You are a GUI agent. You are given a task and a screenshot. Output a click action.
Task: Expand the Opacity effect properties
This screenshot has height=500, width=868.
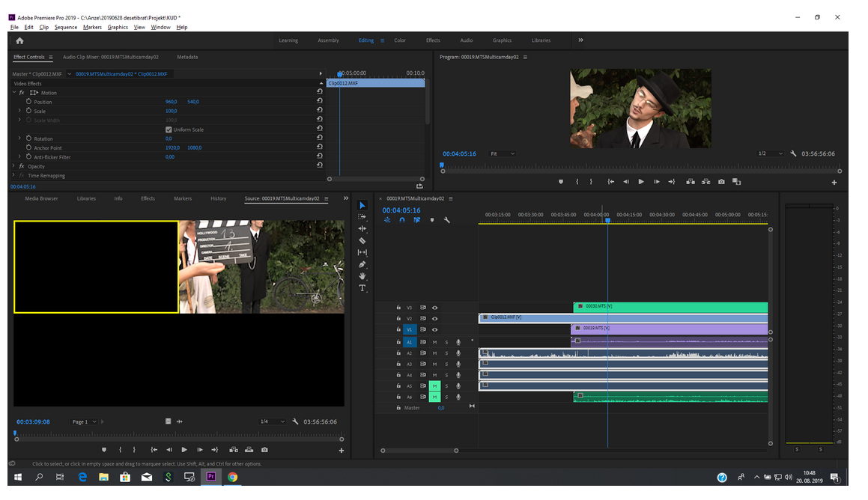tap(13, 166)
